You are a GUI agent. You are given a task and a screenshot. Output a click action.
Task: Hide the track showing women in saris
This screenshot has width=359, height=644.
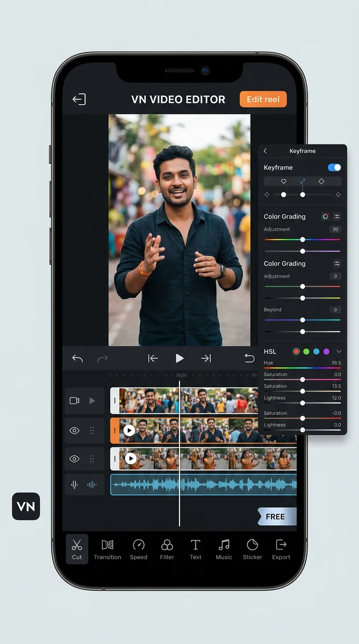(75, 459)
